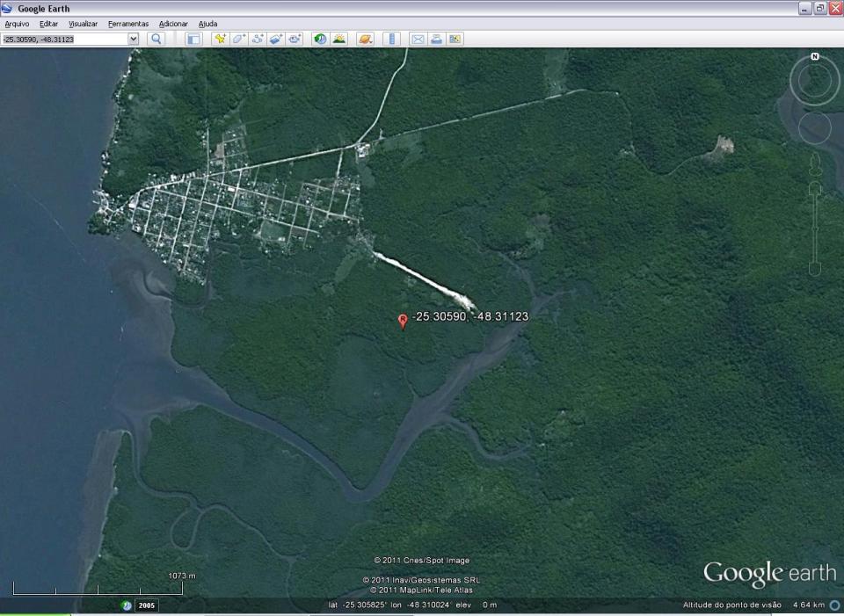Open the Adicionar menu
Viewport: 844px width, 616px height.
(173, 24)
